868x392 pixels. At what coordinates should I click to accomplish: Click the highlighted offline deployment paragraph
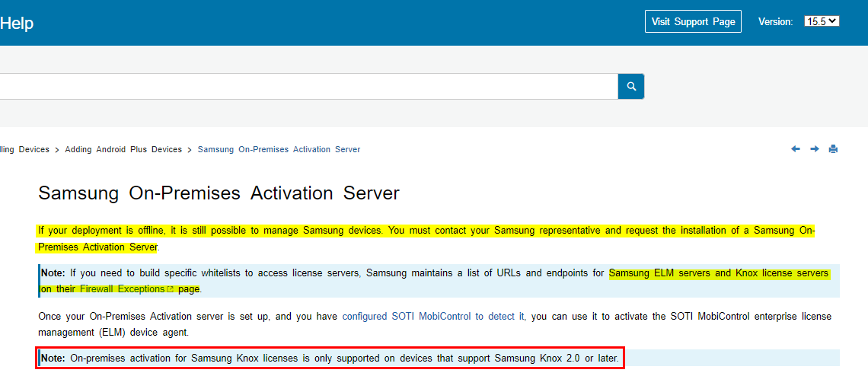426,231
